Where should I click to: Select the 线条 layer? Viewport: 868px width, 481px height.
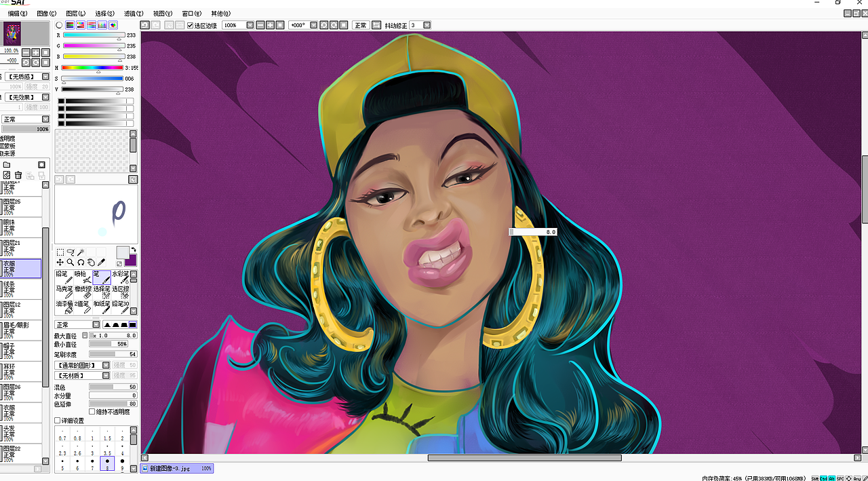click(x=20, y=289)
